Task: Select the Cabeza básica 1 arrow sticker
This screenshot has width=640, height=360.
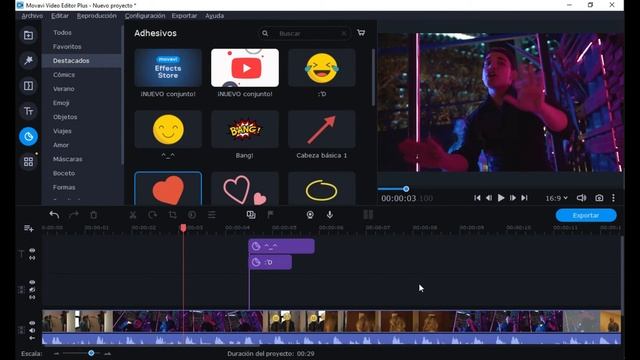Action: tap(322, 129)
